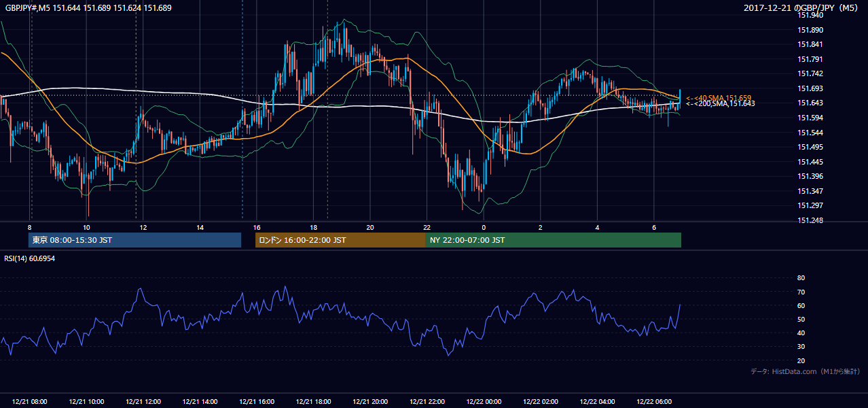This screenshot has height=408, width=868.
Task: Click the hour 10 tick on price chart
Action: [86, 227]
